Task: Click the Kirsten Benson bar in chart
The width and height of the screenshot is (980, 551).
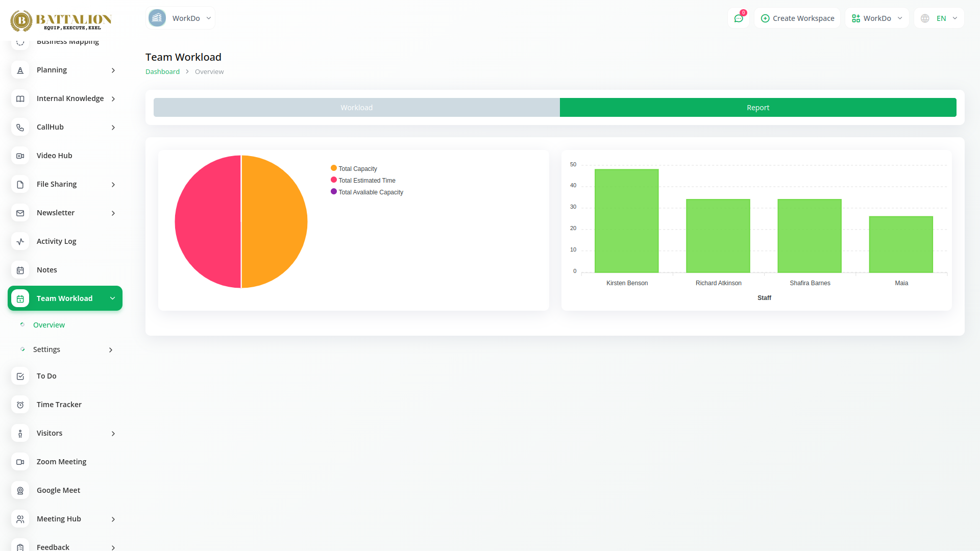Action: [x=626, y=221]
